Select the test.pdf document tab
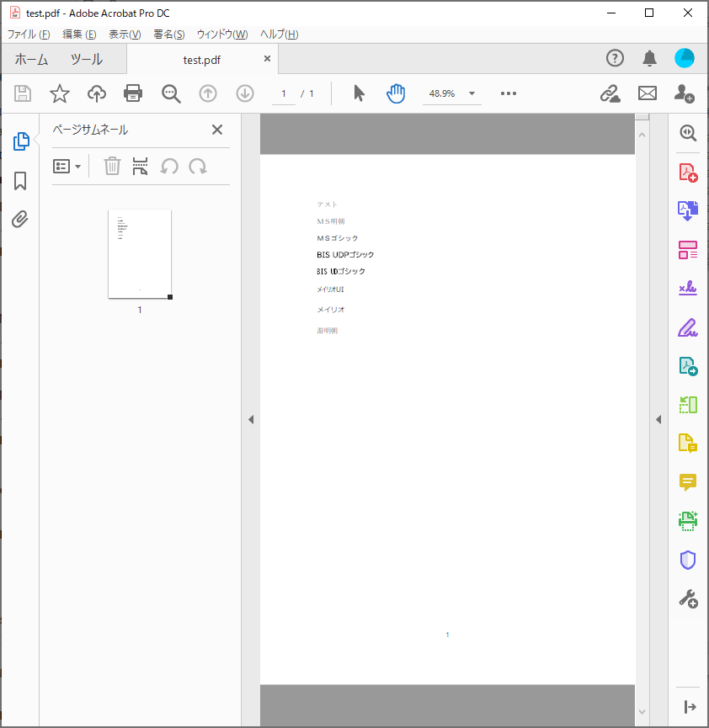709x728 pixels. coord(202,60)
